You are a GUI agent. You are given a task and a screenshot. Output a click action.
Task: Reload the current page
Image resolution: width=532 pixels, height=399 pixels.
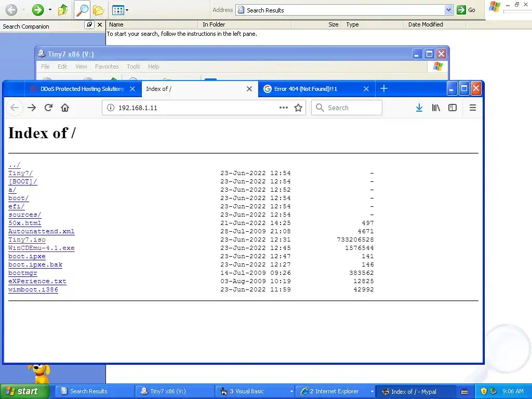coord(48,108)
